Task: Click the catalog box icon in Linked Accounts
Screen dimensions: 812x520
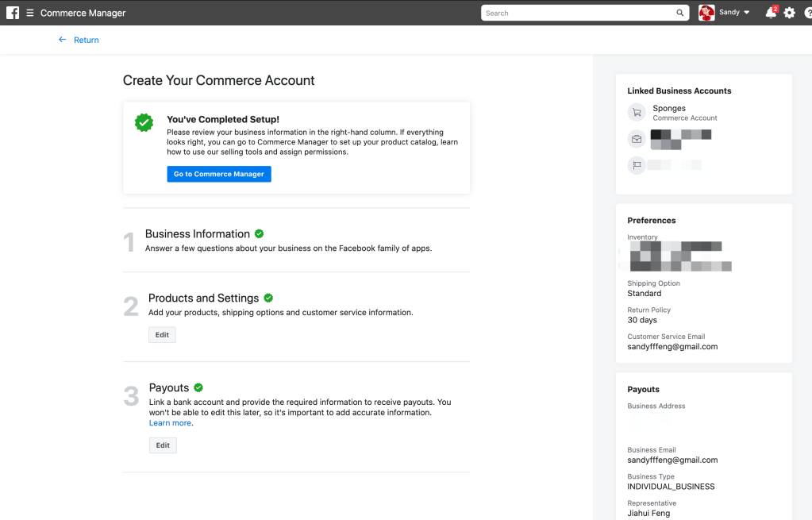Action: click(x=636, y=139)
